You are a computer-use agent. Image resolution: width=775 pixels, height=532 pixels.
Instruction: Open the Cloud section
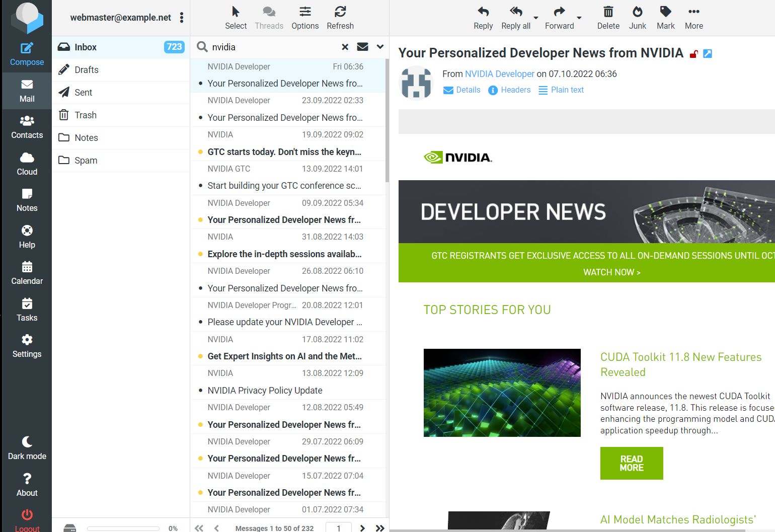(27, 164)
